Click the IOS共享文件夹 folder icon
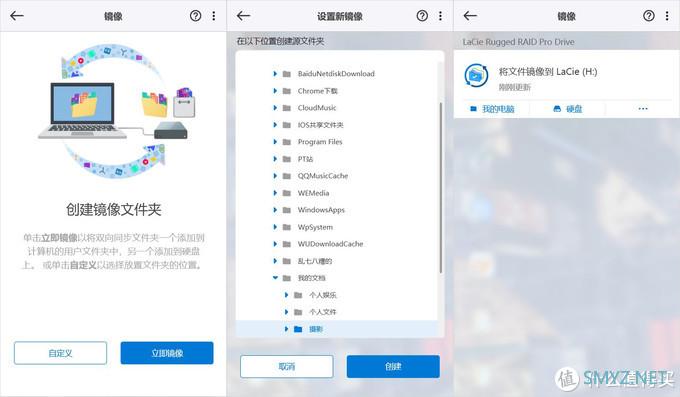This screenshot has height=397, width=680. pos(287,125)
